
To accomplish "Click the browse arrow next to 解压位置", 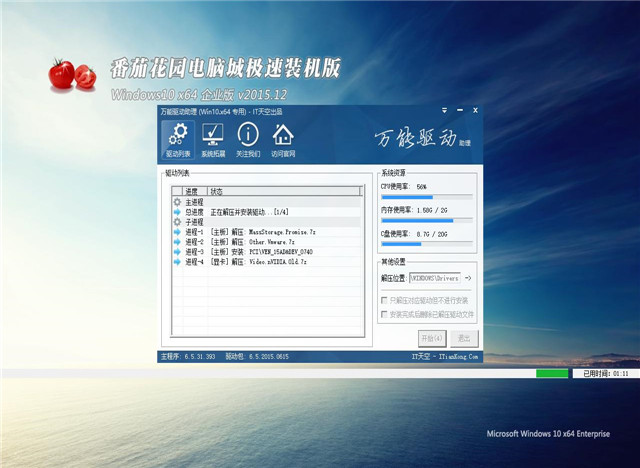I will pos(468,278).
